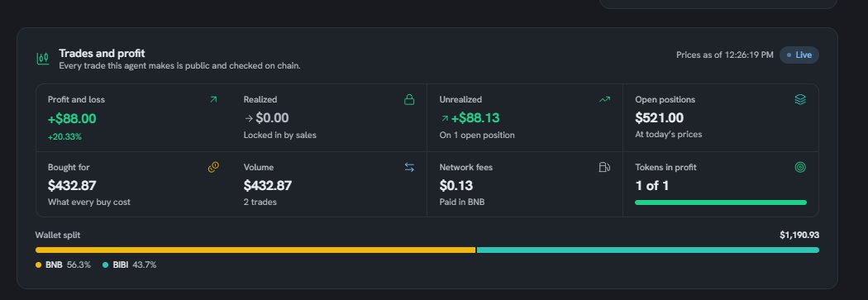Click the green Tokens in profit progress bar
Screen dimensions: 868x300
coord(720,202)
